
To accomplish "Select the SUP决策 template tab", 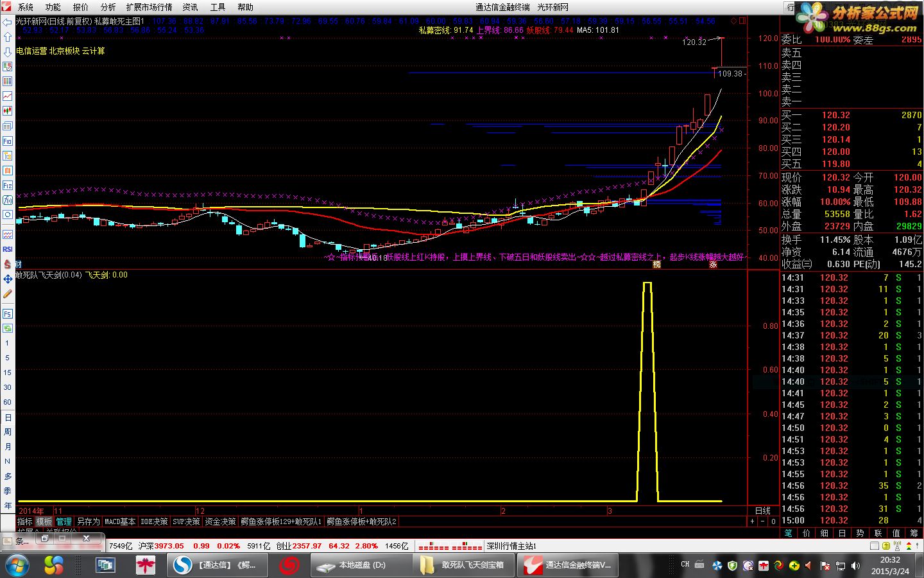I will (x=186, y=522).
